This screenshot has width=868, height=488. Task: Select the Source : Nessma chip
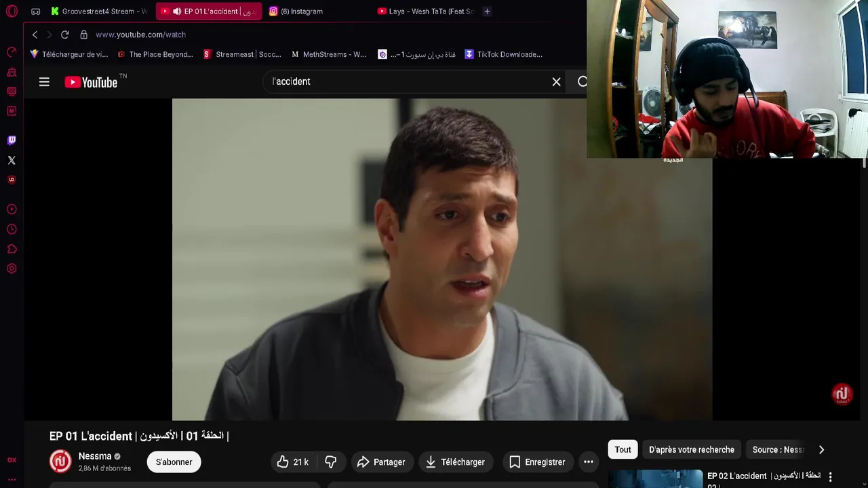click(776, 449)
